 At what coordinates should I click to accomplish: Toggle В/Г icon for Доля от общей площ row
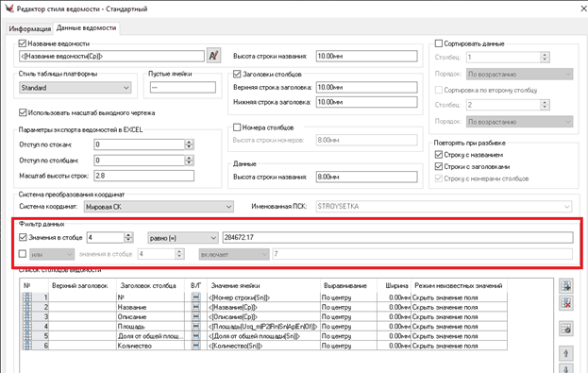[x=195, y=336]
